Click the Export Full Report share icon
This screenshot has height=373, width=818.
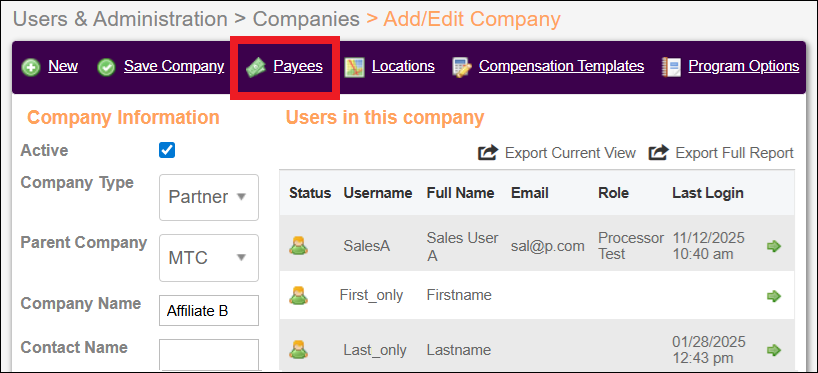659,152
